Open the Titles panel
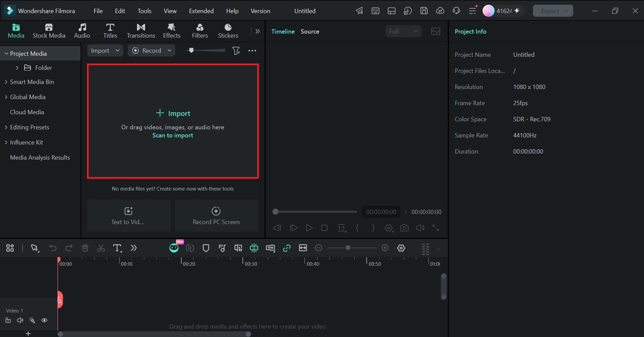 [x=110, y=31]
